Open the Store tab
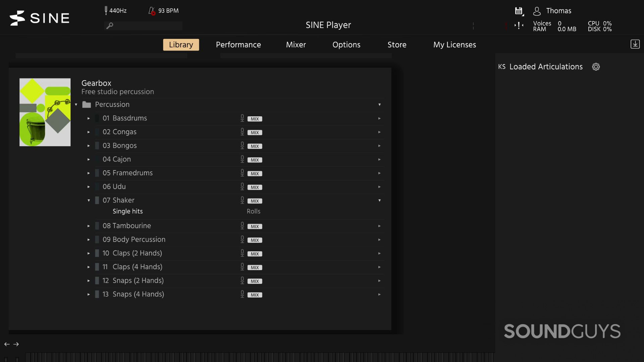This screenshot has width=644, height=362. pos(397,45)
